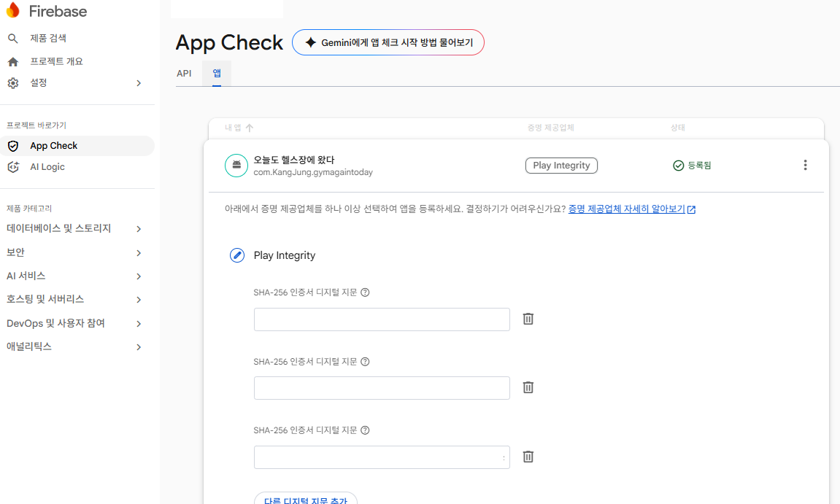This screenshot has height=504, width=840.
Task: Click the 상태 column header
Action: [x=678, y=128]
